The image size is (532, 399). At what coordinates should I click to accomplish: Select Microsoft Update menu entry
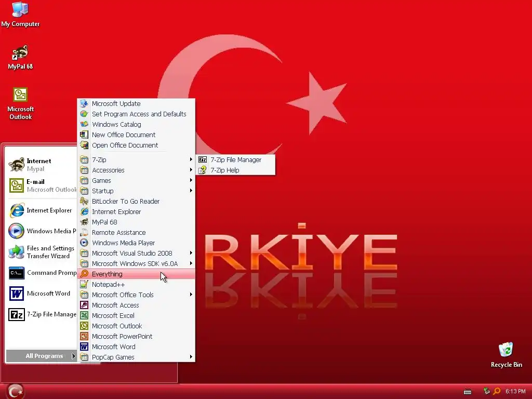[x=137, y=103]
